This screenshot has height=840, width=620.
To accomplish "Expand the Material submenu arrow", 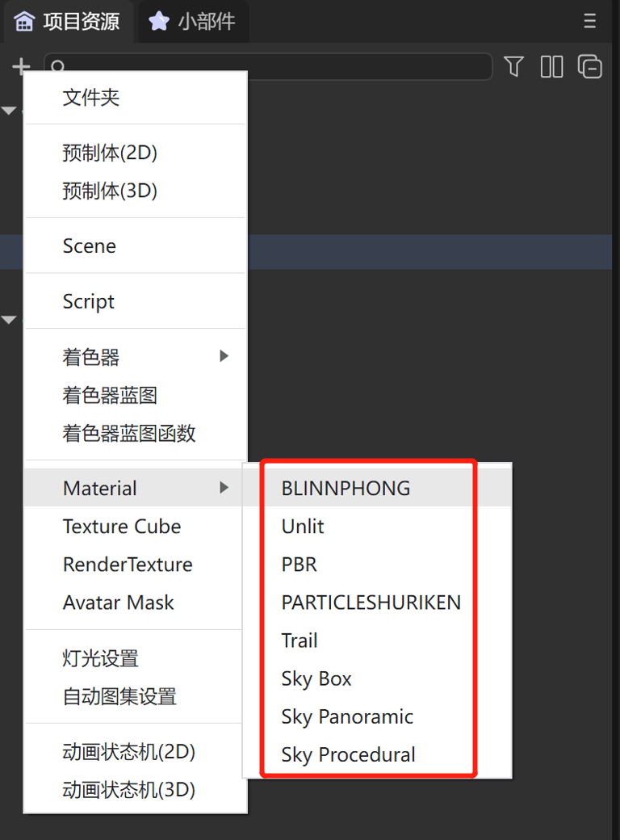I will click(224, 488).
